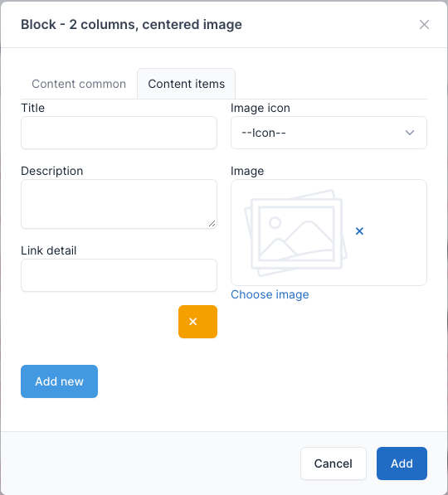The image size is (448, 495).
Task: Open the Image icon dropdown
Action: point(329,133)
